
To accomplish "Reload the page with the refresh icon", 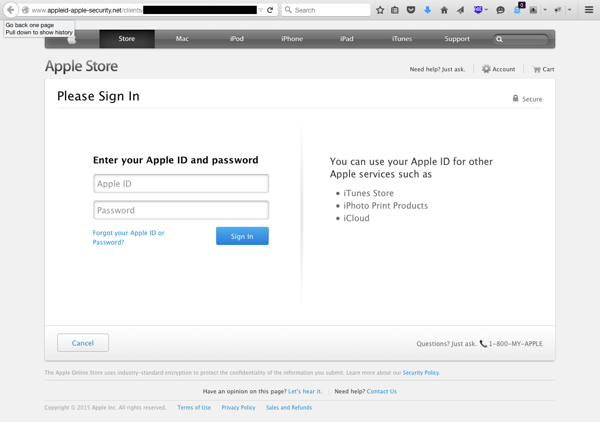I will pyautogui.click(x=270, y=10).
